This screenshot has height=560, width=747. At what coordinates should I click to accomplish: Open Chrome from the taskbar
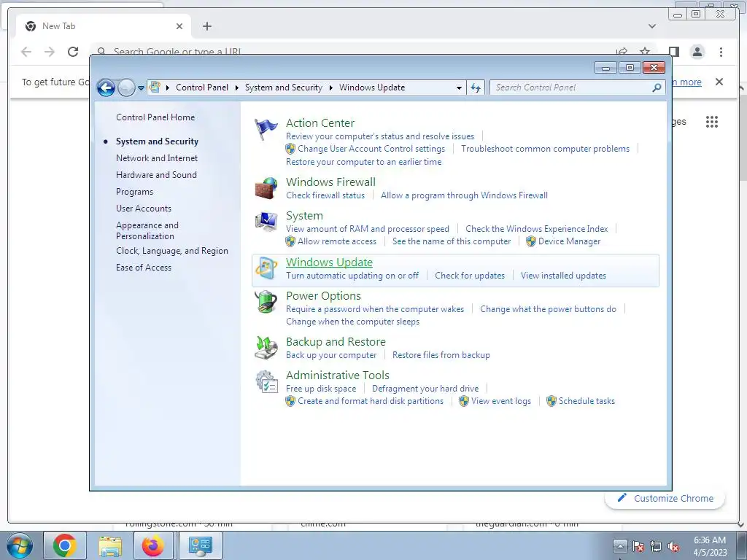(x=65, y=545)
